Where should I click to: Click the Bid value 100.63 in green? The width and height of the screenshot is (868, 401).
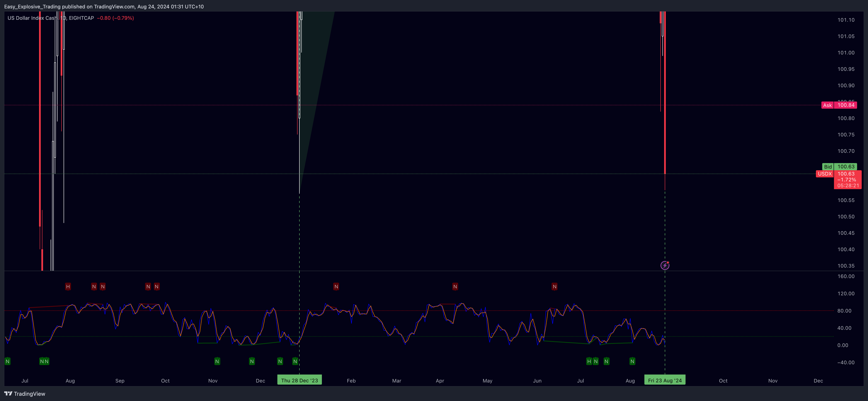[x=846, y=167]
